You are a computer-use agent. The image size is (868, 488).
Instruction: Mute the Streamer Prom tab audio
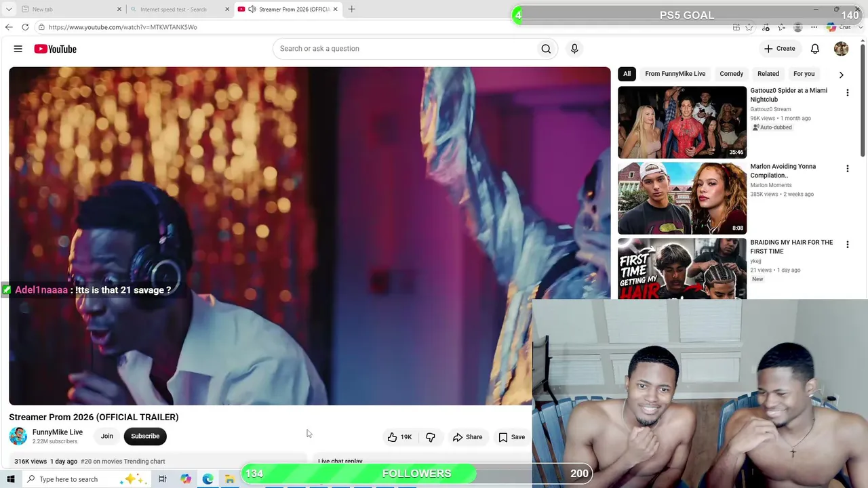(x=252, y=9)
